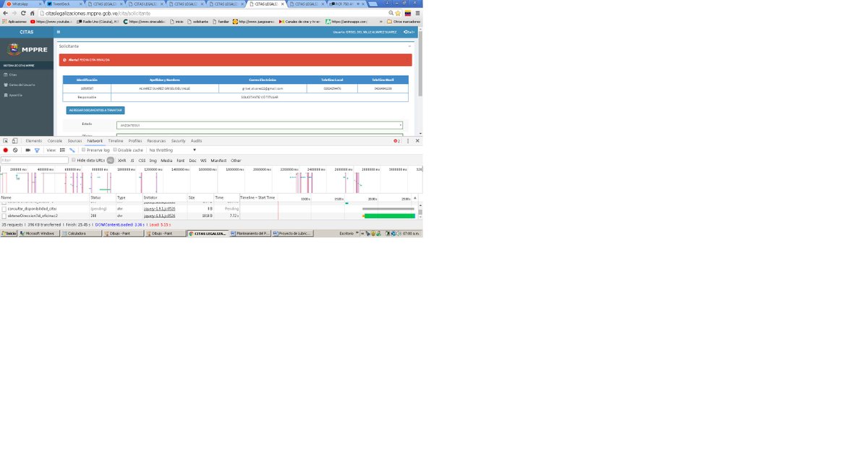Toggle DevTools device mode icon
868x470 pixels.
[x=14, y=141]
